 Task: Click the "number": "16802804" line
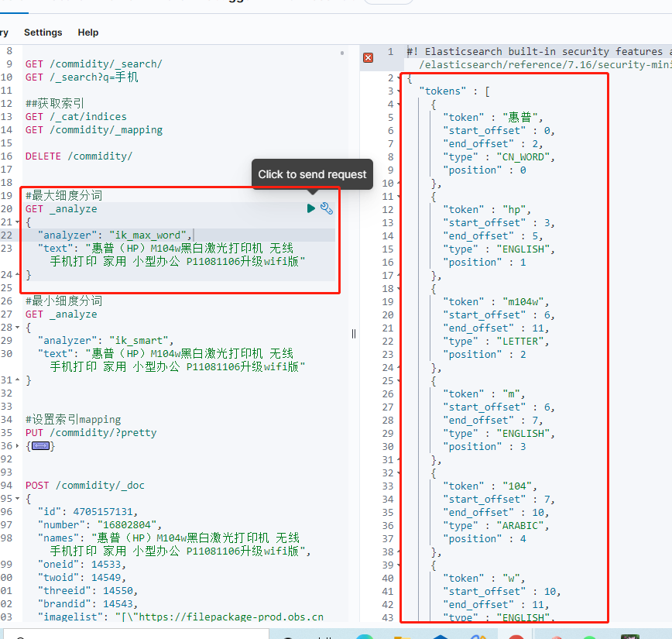pyautogui.click(x=99, y=525)
